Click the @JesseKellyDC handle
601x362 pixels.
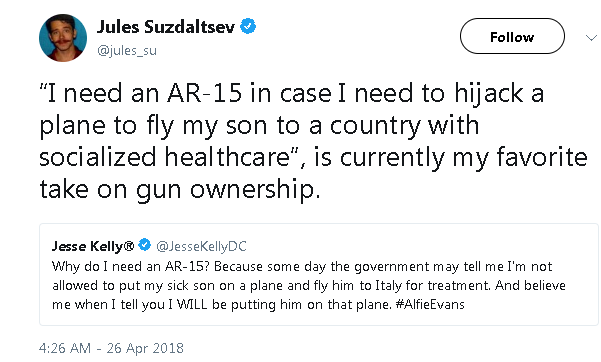[201, 246]
